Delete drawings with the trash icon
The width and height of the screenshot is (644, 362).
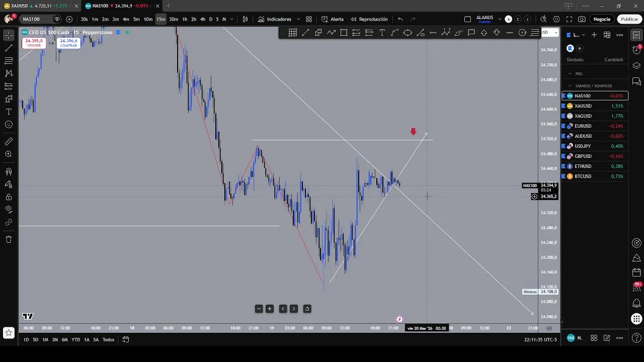click(9, 239)
